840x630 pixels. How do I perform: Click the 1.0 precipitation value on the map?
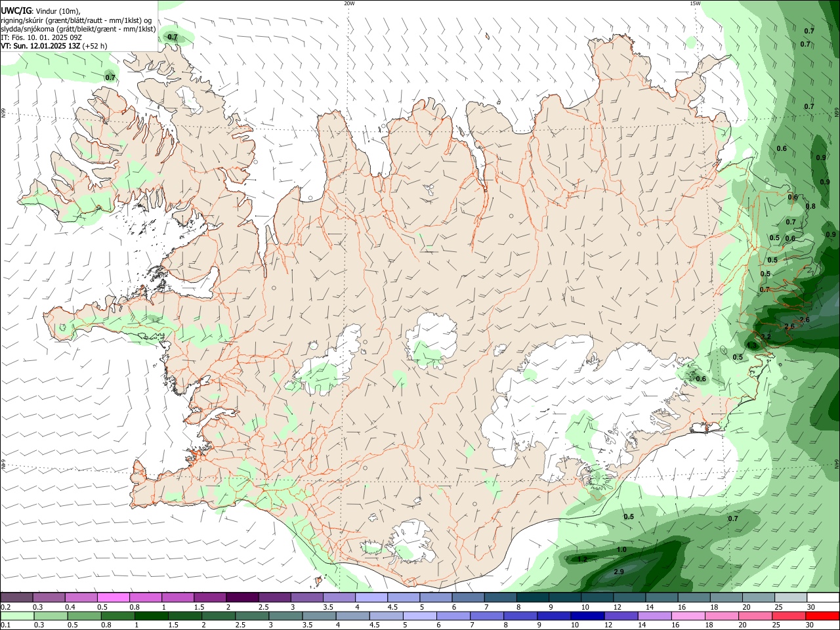click(621, 549)
